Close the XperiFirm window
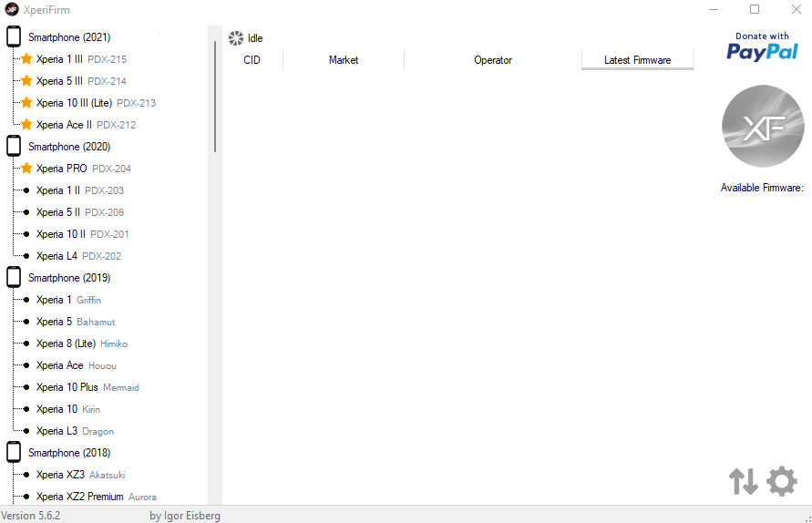 797,9
